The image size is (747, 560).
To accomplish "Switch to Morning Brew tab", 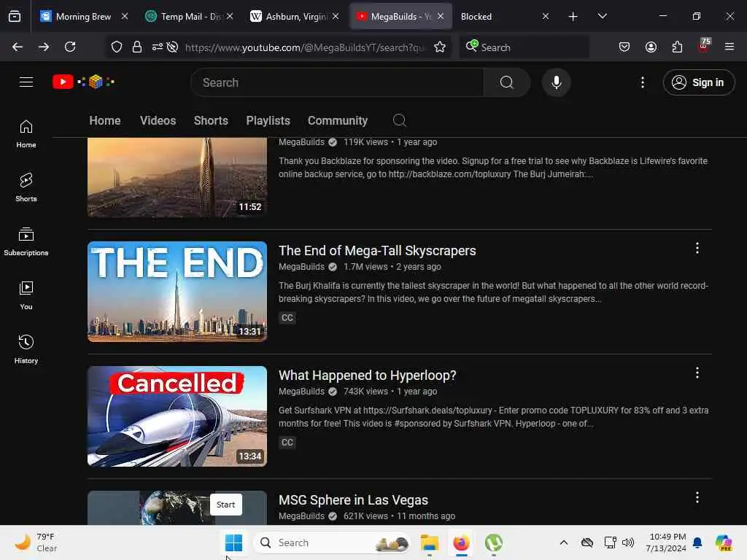I will tap(82, 16).
